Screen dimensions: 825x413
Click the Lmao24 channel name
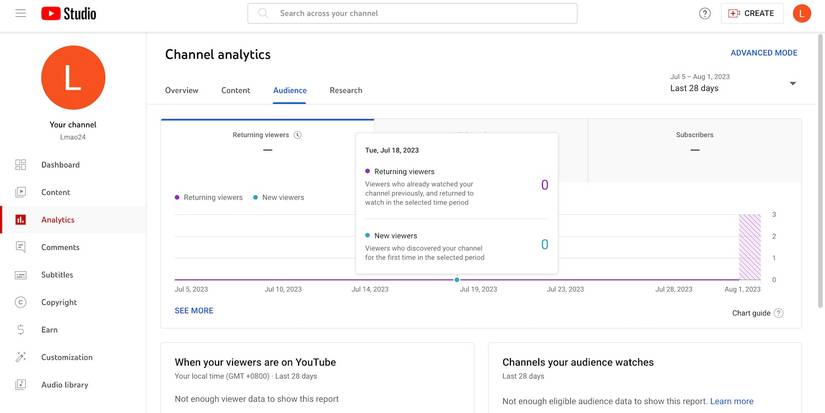(x=73, y=137)
